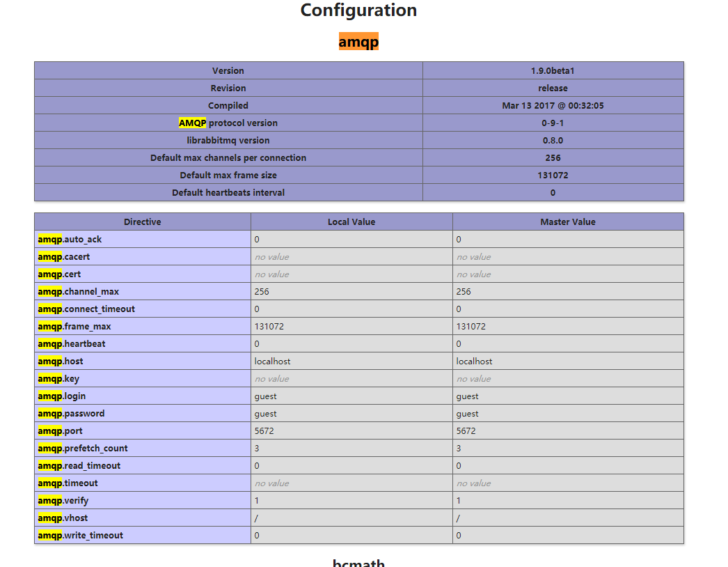Image resolution: width=728 pixels, height=567 pixels.
Task: Click master value localhost of amqp.host
Action: point(475,362)
